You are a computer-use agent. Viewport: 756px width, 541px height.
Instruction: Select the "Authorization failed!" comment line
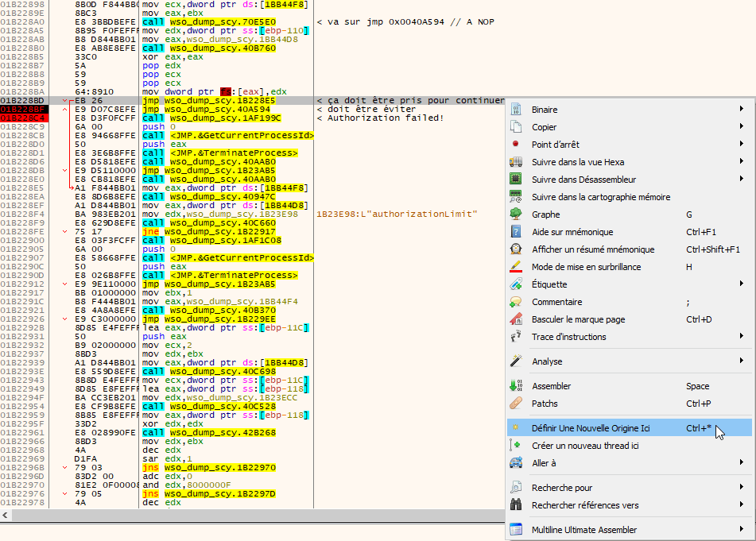point(380,118)
